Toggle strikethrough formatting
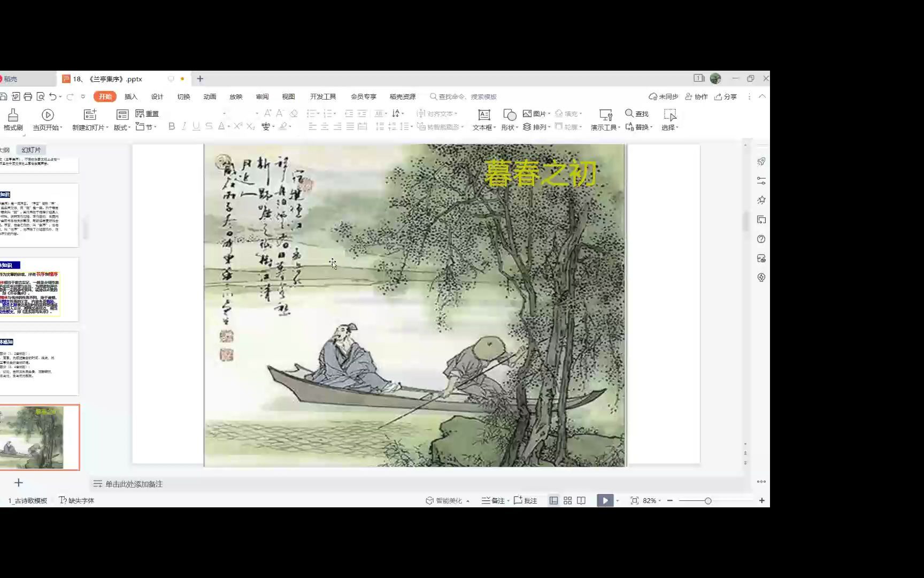The width and height of the screenshot is (924, 578). [209, 126]
